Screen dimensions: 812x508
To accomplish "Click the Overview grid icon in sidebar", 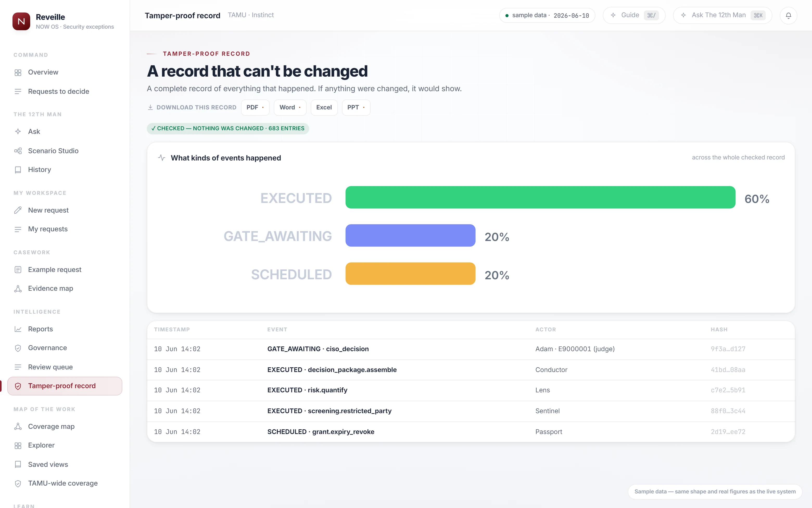I will coord(18,73).
